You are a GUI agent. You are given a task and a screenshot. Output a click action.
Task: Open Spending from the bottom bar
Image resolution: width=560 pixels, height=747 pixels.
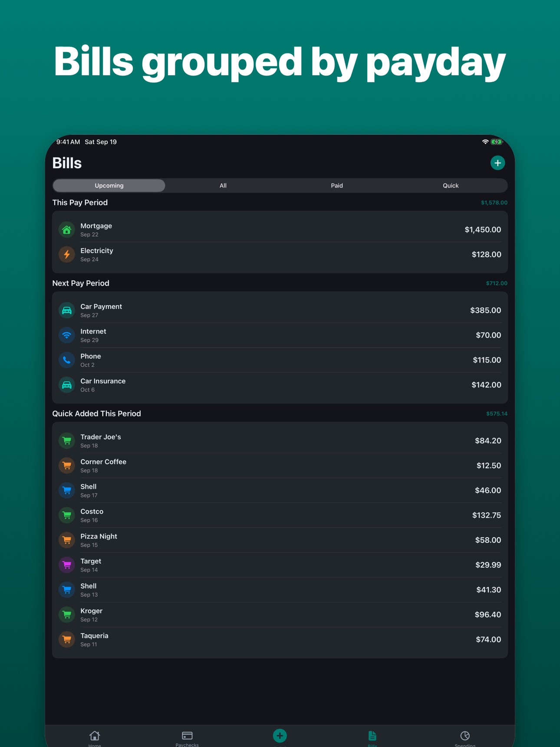pyautogui.click(x=465, y=738)
